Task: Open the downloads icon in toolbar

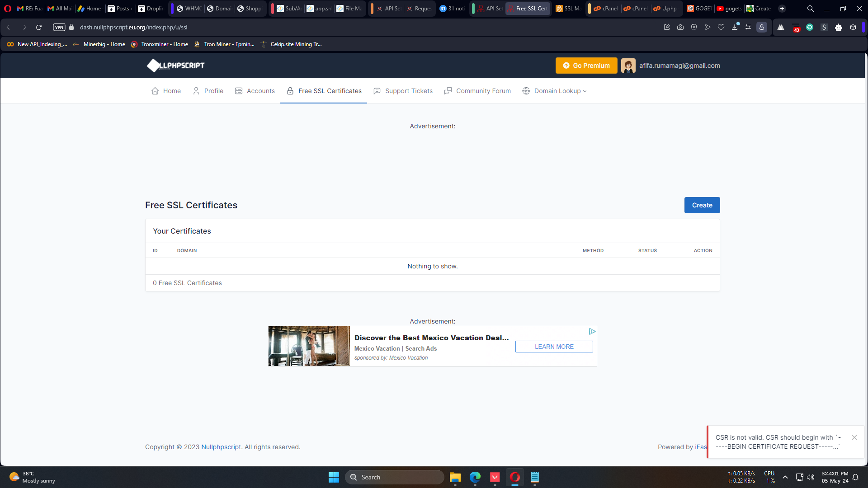Action: pyautogui.click(x=735, y=27)
